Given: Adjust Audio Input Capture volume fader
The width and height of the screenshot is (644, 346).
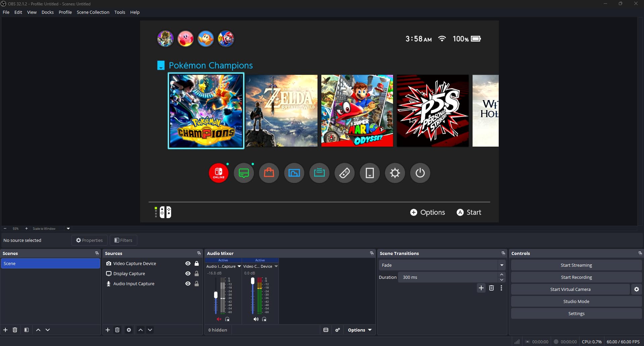Looking at the screenshot, I should [x=216, y=295].
